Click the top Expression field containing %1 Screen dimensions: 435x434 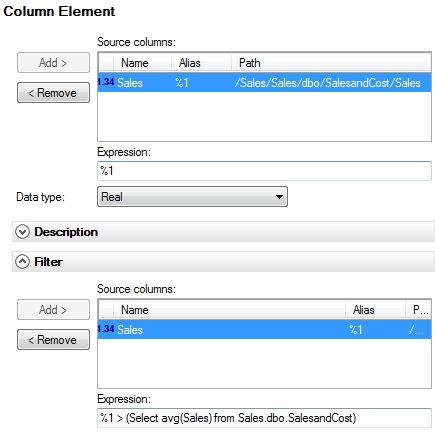[264, 171]
